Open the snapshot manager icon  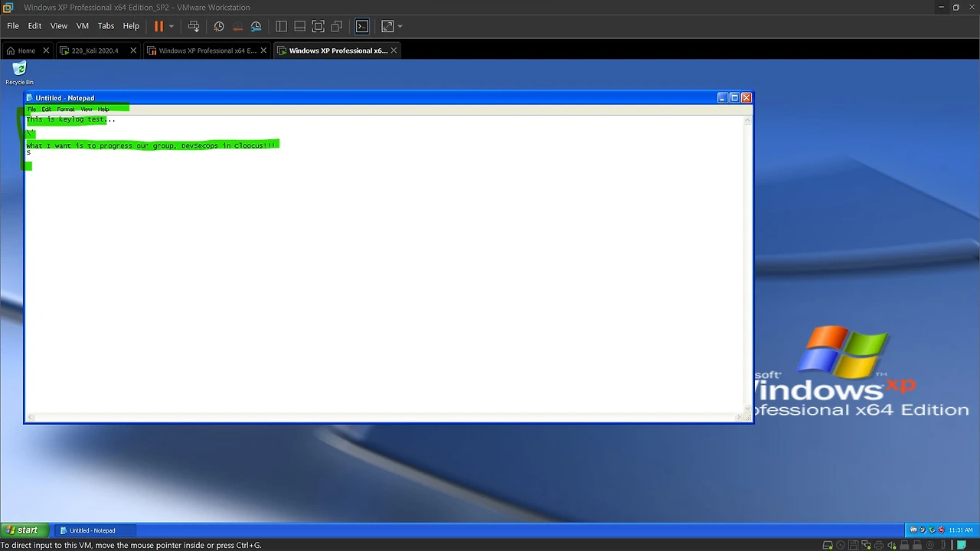(256, 26)
